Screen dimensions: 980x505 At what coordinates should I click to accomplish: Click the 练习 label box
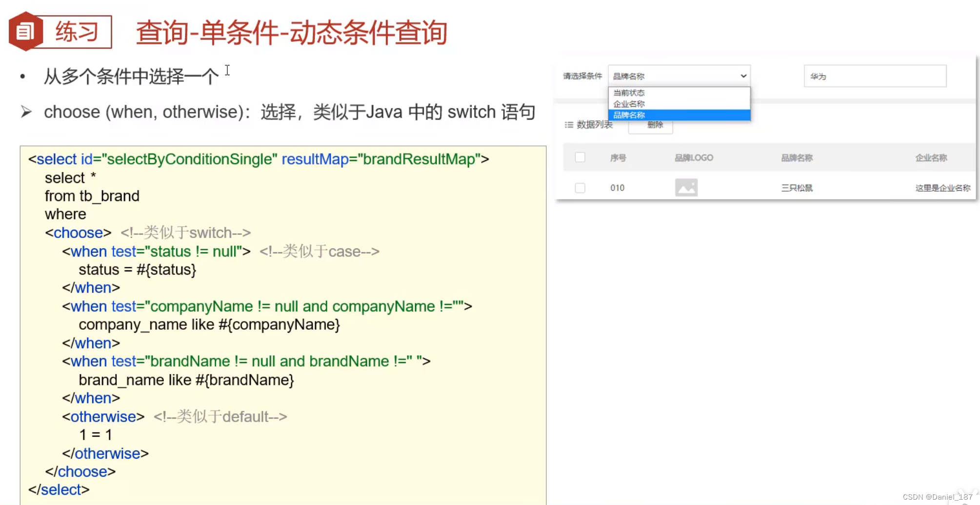pos(77,32)
